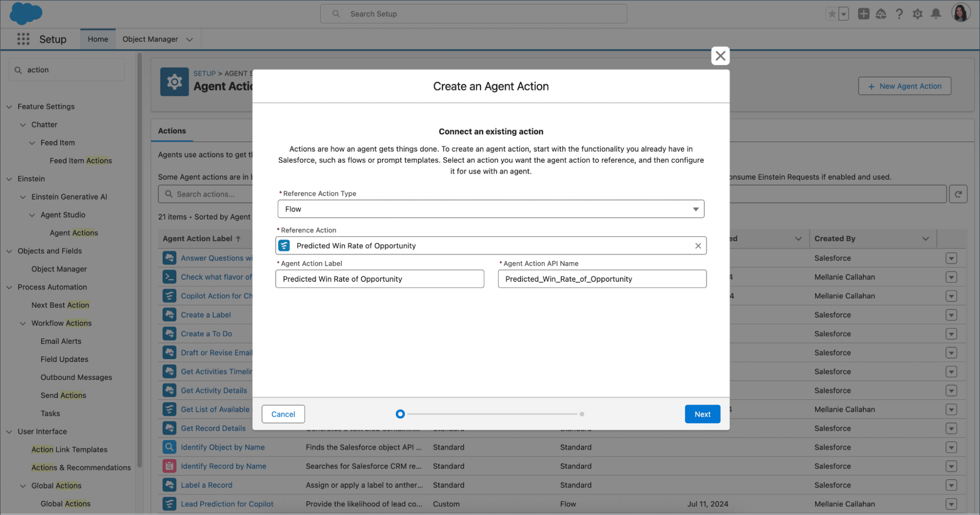Open Agent Actions in the setup tree
Screen dimensions: 980x515
pyautogui.click(x=73, y=233)
